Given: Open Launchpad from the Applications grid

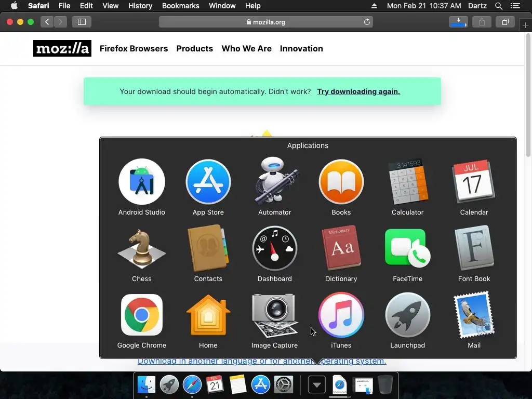Looking at the screenshot, I should [x=407, y=315].
